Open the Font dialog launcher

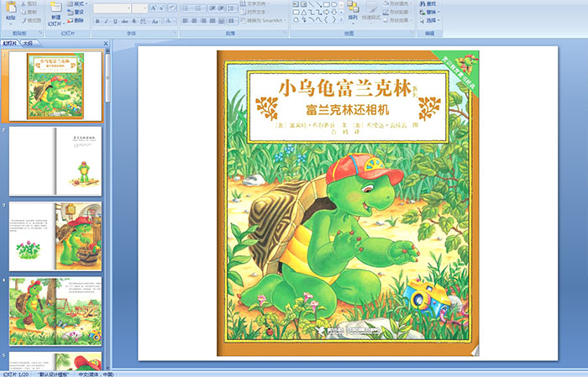pos(175,33)
